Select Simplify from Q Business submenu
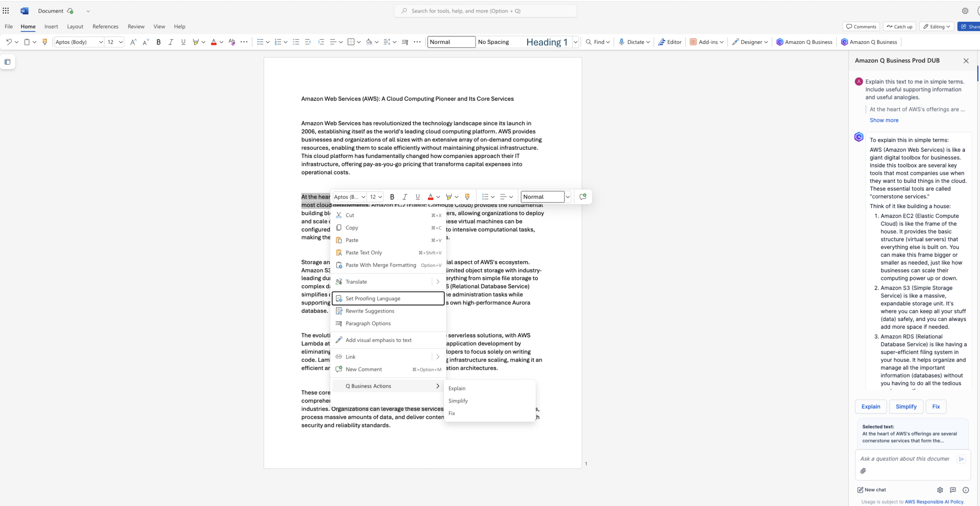This screenshot has height=506, width=980. pos(458,401)
